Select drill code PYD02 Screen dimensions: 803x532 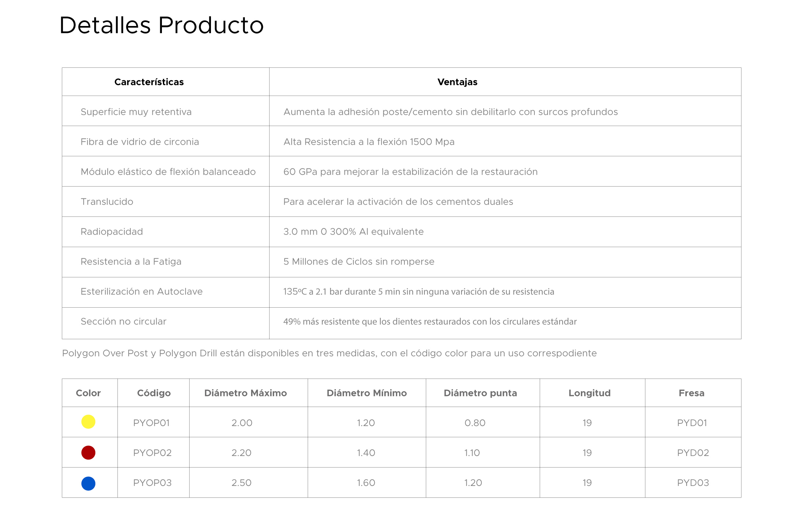click(693, 453)
